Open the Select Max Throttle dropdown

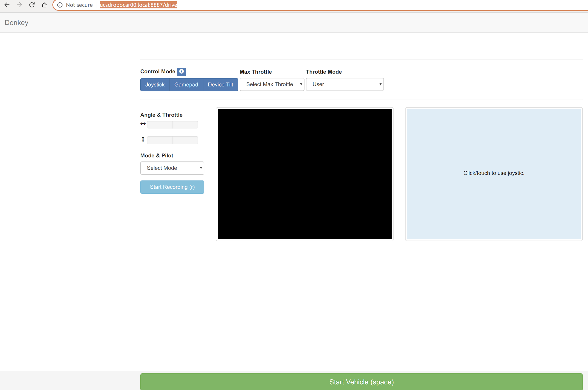click(x=272, y=84)
